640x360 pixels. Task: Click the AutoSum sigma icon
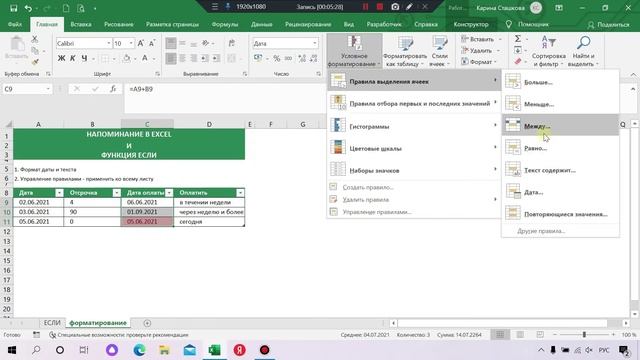[x=518, y=39]
